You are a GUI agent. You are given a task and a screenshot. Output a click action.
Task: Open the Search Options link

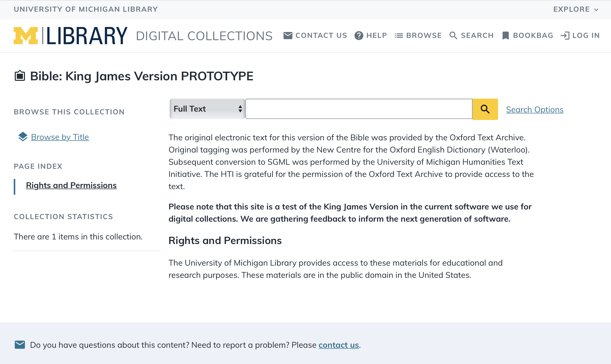(x=534, y=110)
